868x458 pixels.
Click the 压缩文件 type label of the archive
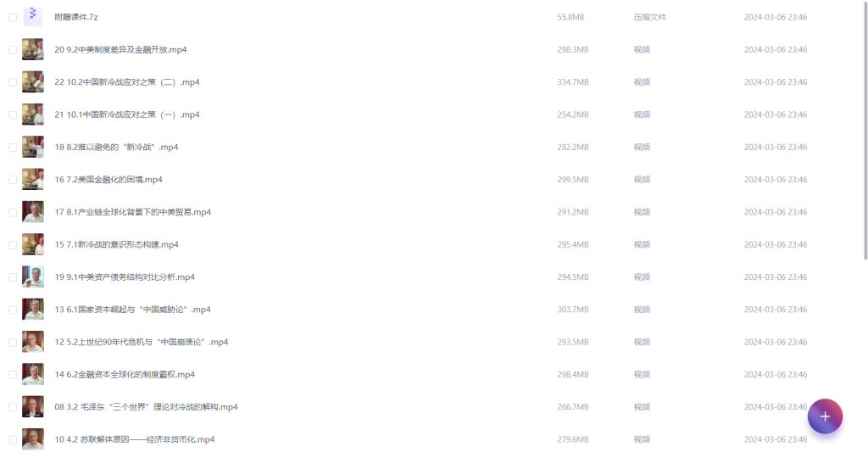pyautogui.click(x=650, y=17)
